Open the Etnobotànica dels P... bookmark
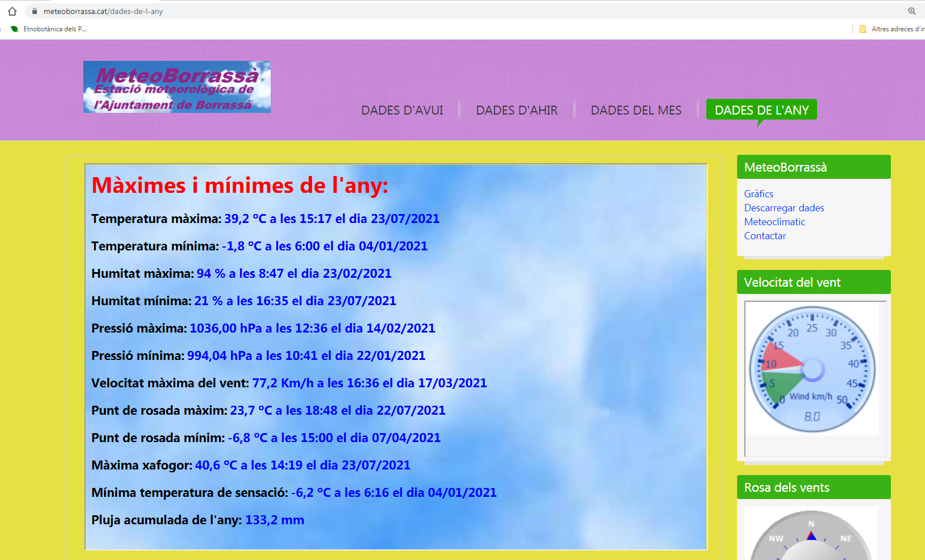 pyautogui.click(x=49, y=29)
